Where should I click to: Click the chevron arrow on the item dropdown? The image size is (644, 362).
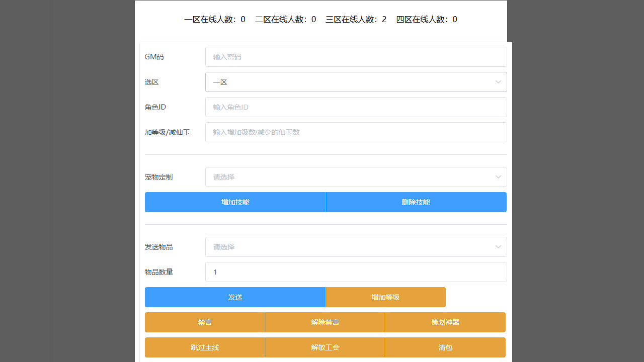pyautogui.click(x=498, y=247)
